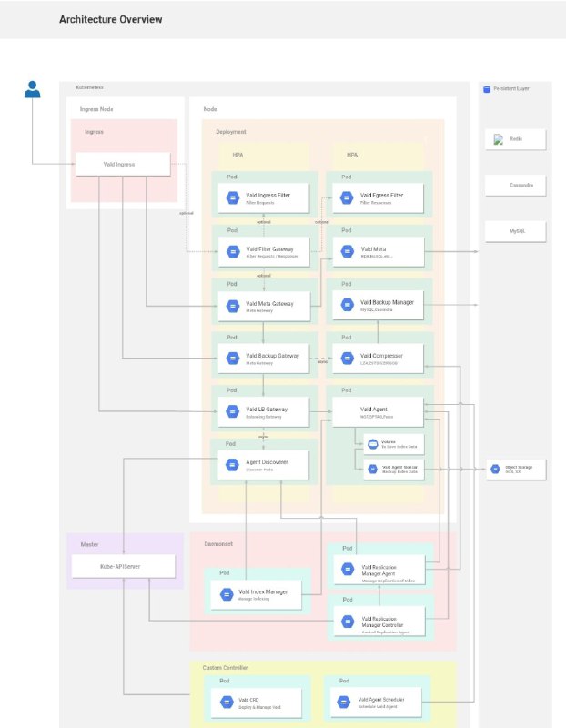Click the Vald Compressor label

point(381,356)
